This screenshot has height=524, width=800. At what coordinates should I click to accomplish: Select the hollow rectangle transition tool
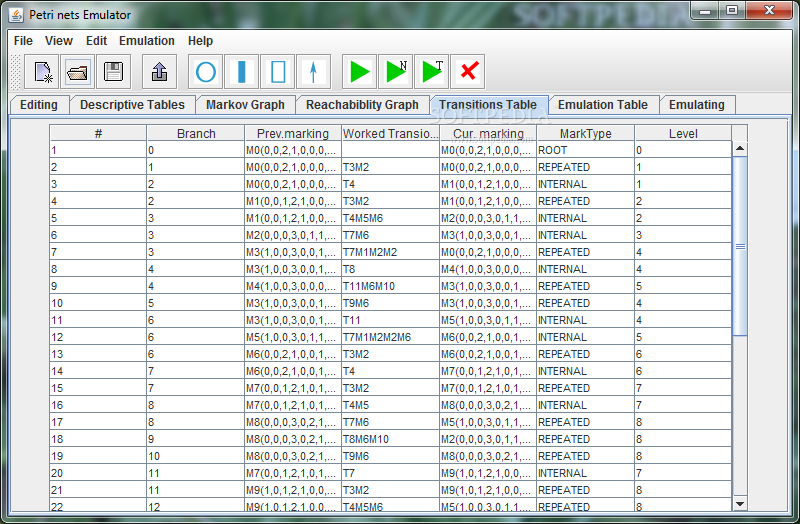[278, 72]
